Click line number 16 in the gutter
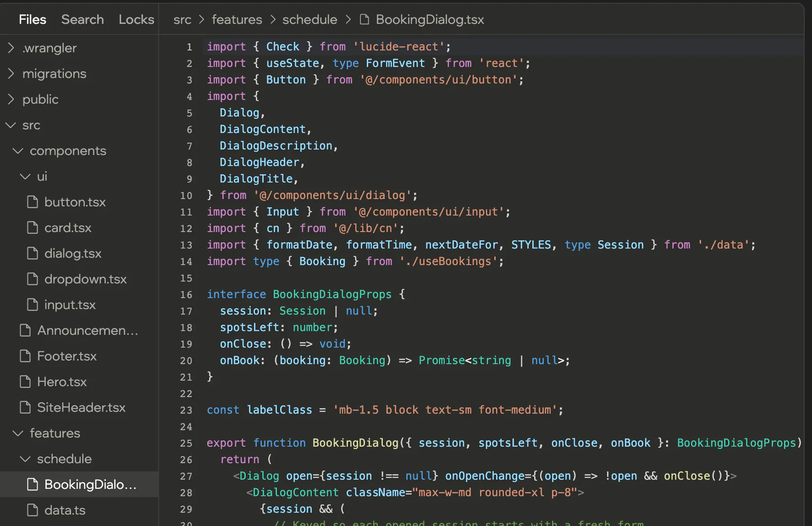The image size is (812, 526). point(186,294)
